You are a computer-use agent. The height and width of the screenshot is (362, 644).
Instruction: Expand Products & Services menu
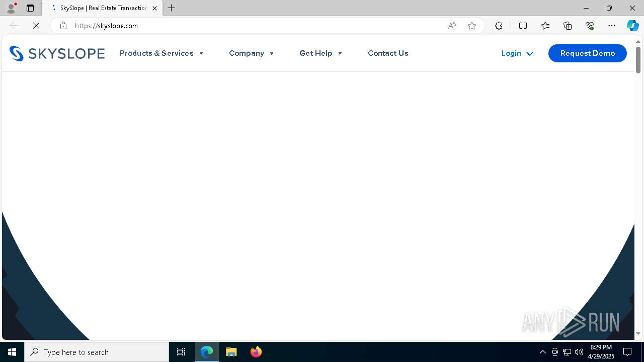[x=162, y=53]
